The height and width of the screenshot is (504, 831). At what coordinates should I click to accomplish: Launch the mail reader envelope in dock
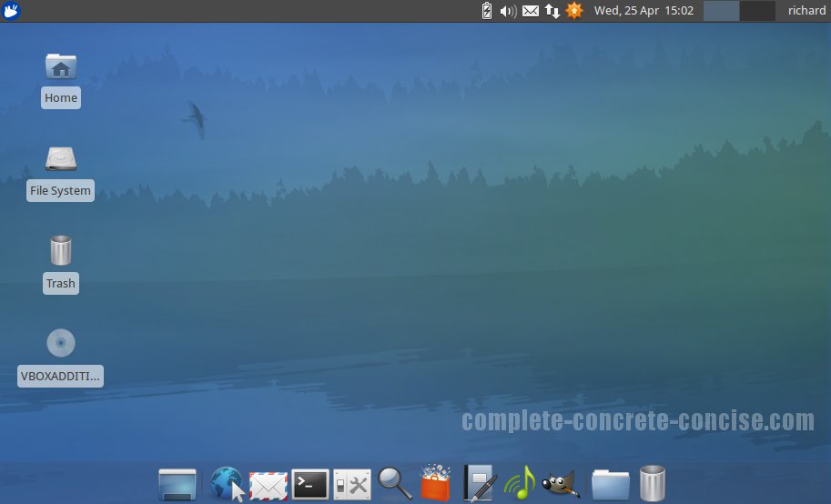269,486
